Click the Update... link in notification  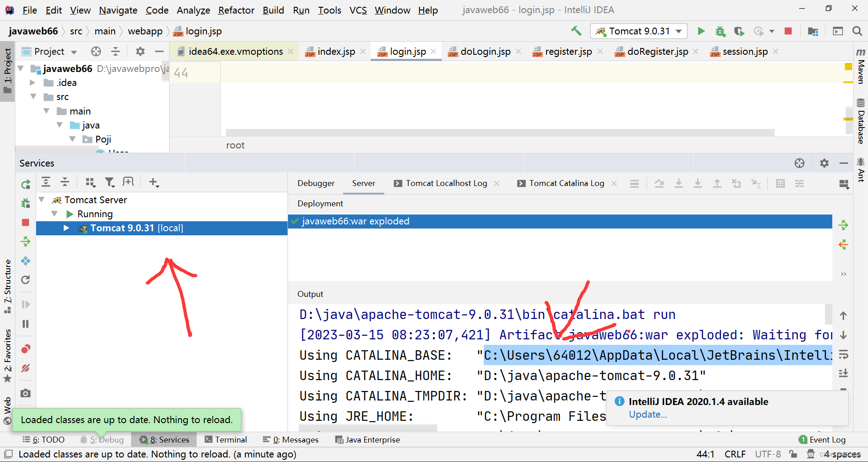click(648, 414)
